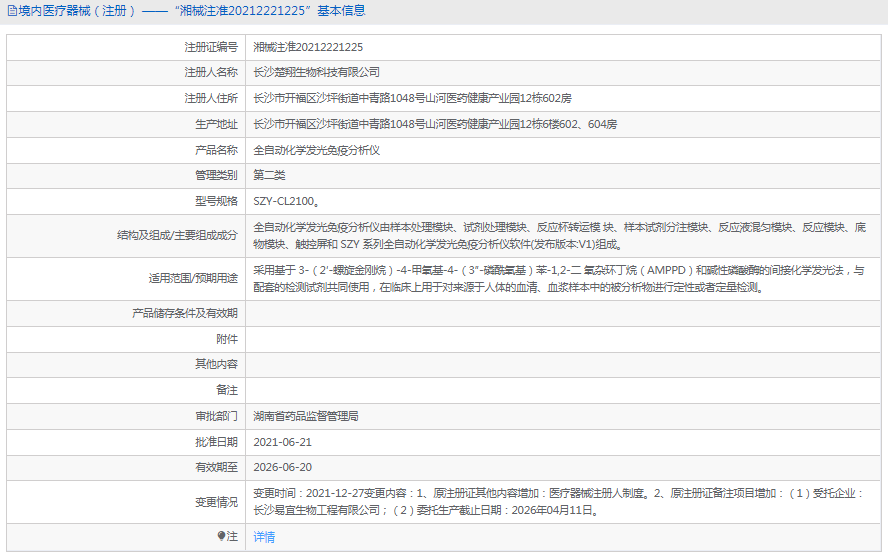Click the 附件 label
This screenshot has width=888, height=557.
pyautogui.click(x=227, y=339)
